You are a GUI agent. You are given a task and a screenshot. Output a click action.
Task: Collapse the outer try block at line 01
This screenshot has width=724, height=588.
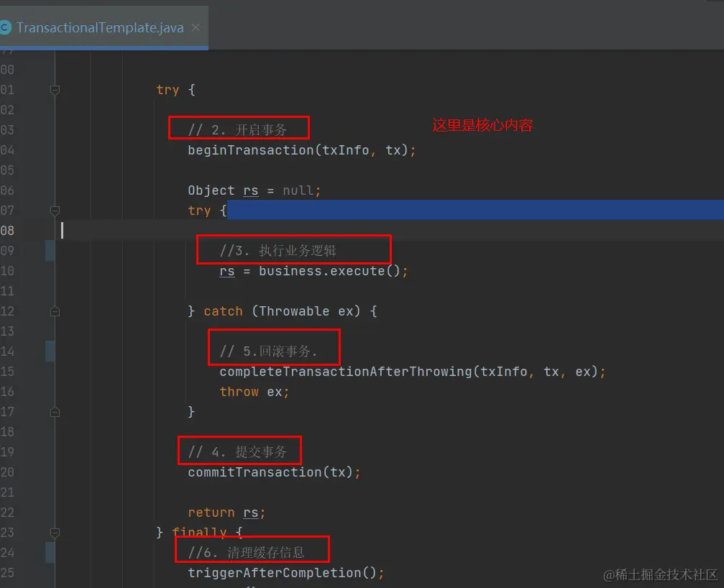tap(55, 90)
